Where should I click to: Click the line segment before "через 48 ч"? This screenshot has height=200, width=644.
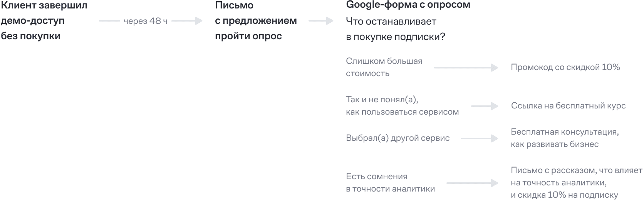109,21
